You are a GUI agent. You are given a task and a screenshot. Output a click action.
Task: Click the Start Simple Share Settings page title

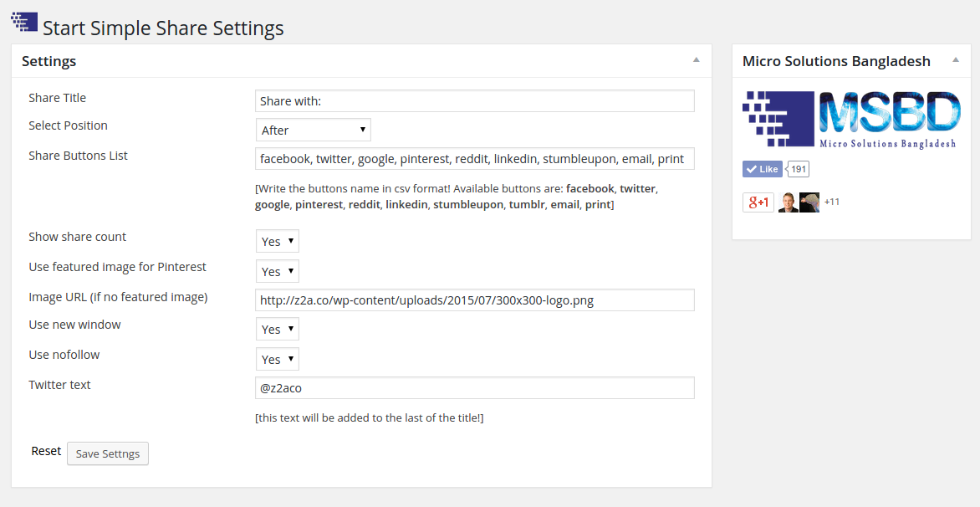[163, 28]
